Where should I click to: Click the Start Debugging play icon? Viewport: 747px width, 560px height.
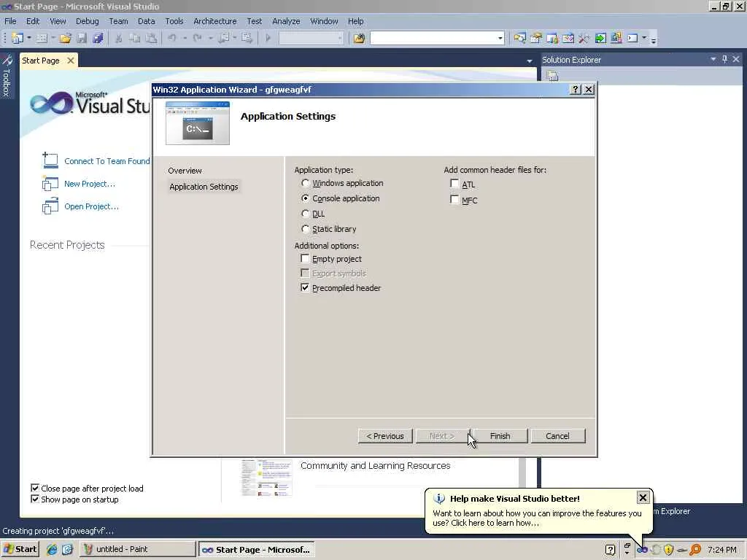pyautogui.click(x=268, y=38)
